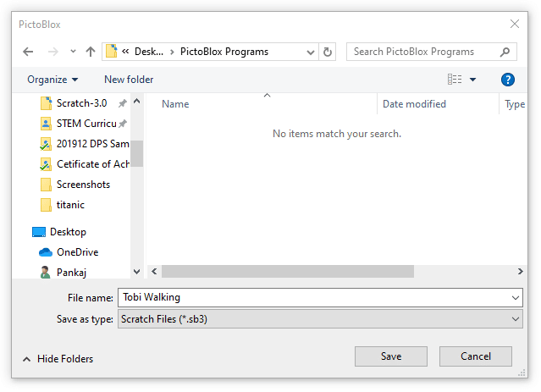Collapse the pane with Hide Folders
The image size is (541, 392).
58,359
